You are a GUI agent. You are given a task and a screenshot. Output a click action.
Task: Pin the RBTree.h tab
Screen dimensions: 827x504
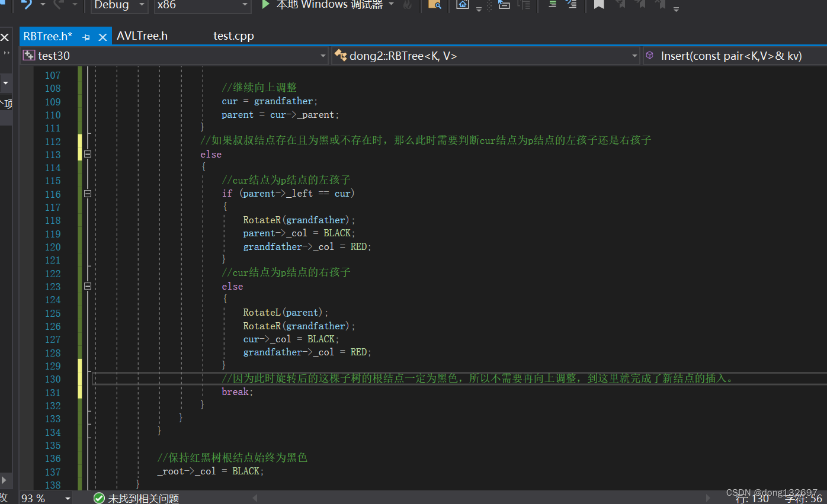pyautogui.click(x=86, y=37)
